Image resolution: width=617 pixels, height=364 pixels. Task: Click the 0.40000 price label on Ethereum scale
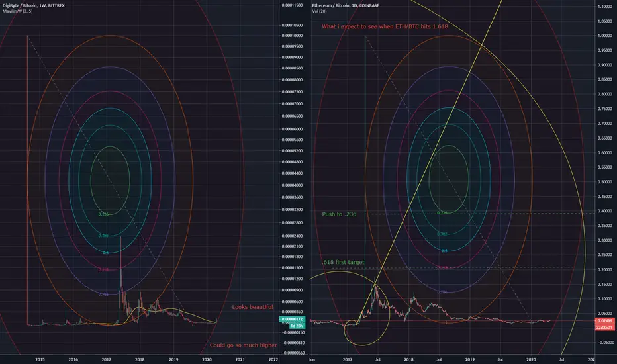click(605, 211)
